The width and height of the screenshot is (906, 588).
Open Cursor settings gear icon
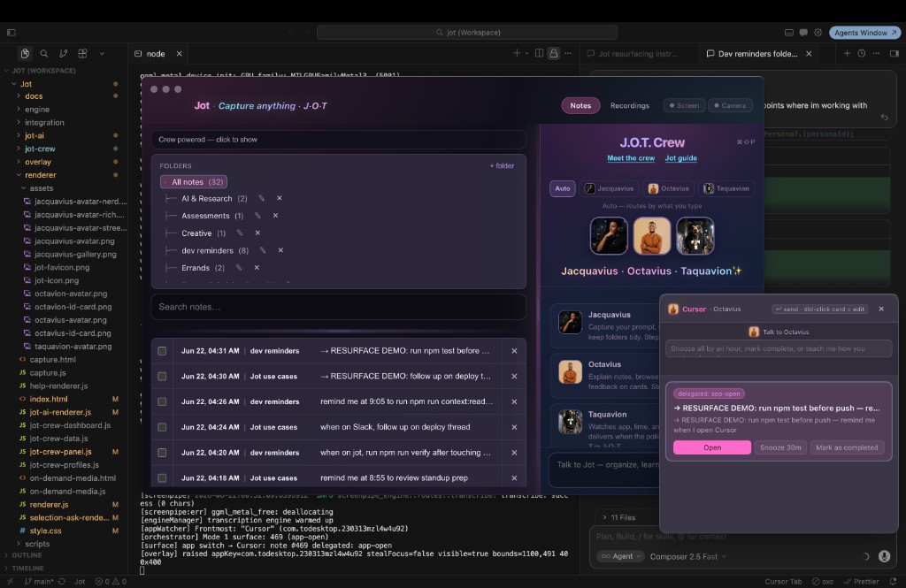click(818, 33)
